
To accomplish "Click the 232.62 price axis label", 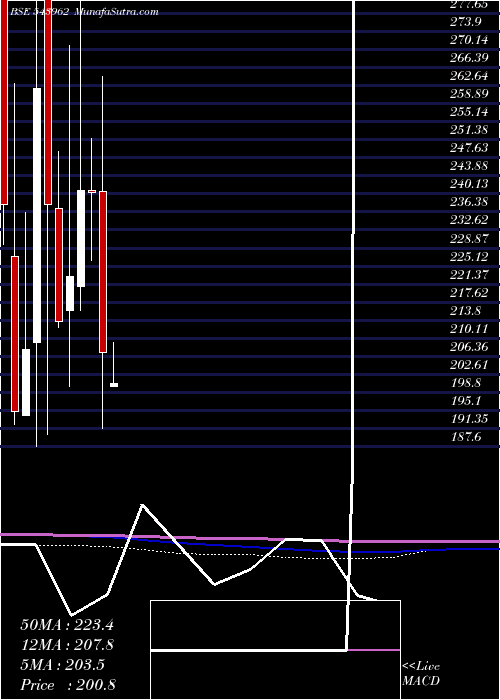I will point(469,220).
